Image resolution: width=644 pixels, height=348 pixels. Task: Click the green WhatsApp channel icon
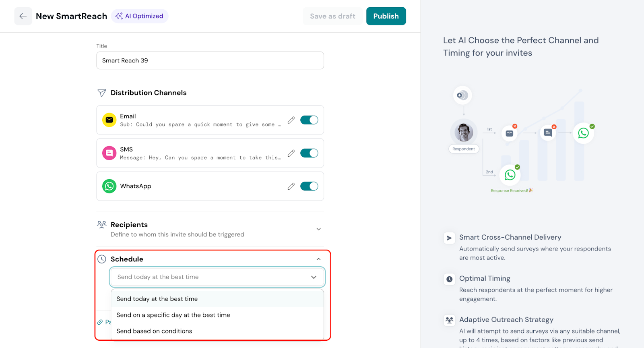(x=109, y=186)
